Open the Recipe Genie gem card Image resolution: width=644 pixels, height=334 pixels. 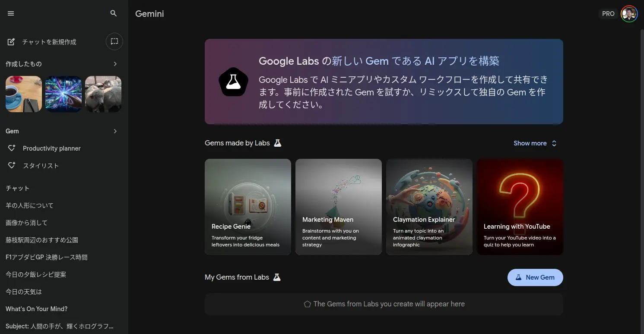247,207
